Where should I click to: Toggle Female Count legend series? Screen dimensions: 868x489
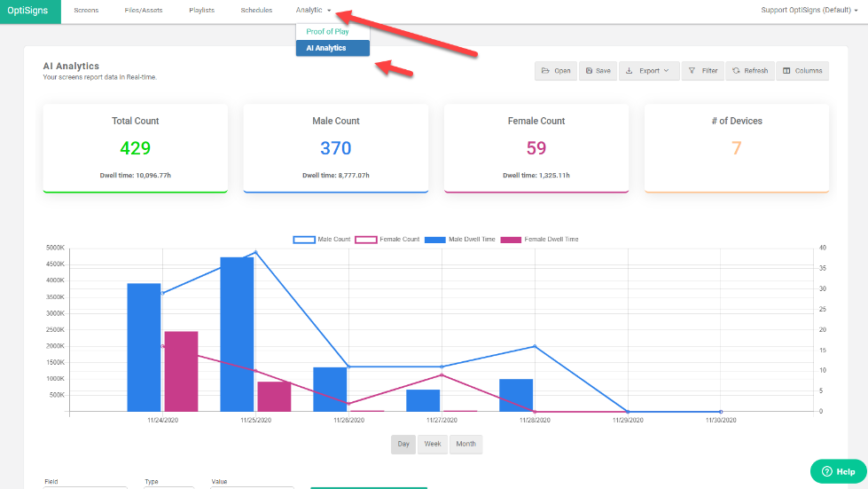(x=387, y=240)
